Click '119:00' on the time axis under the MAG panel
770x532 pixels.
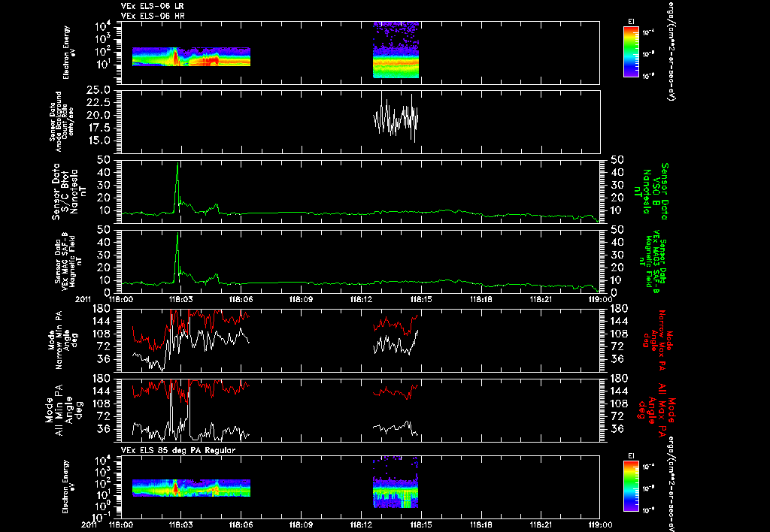pos(600,299)
